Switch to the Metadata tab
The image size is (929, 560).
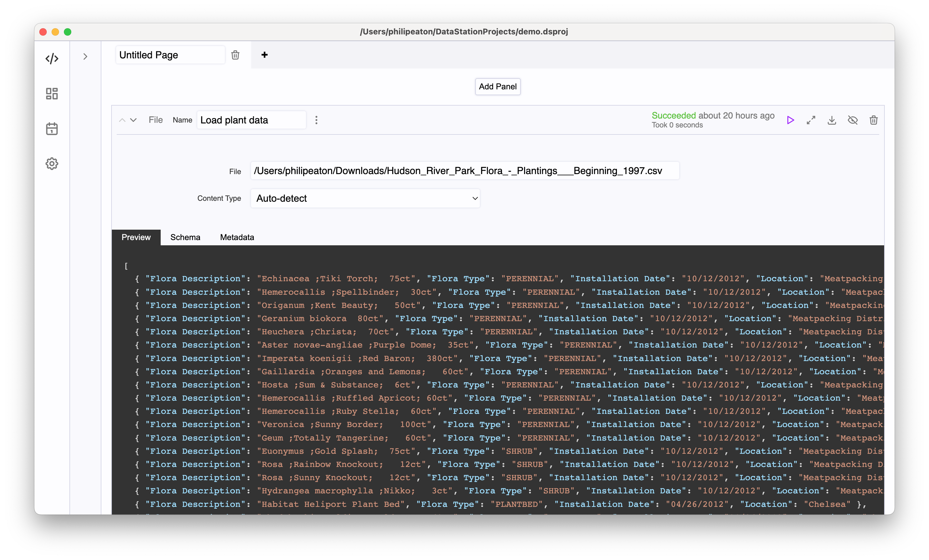[237, 237]
